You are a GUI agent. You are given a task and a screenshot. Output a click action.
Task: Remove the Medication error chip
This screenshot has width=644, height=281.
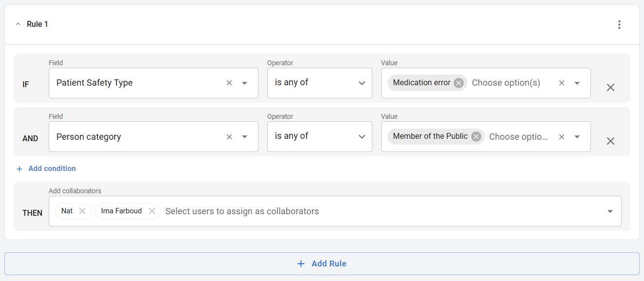pyautogui.click(x=459, y=83)
